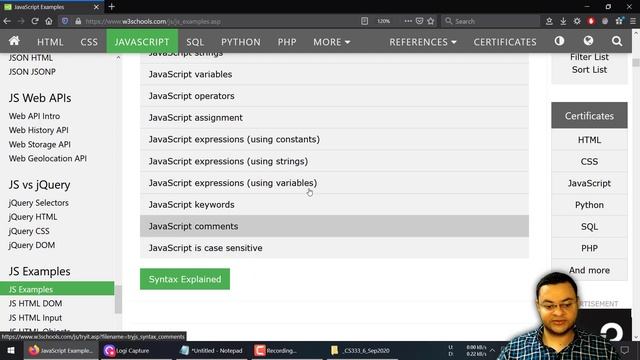Open the JavaScript variables example

tap(334, 74)
